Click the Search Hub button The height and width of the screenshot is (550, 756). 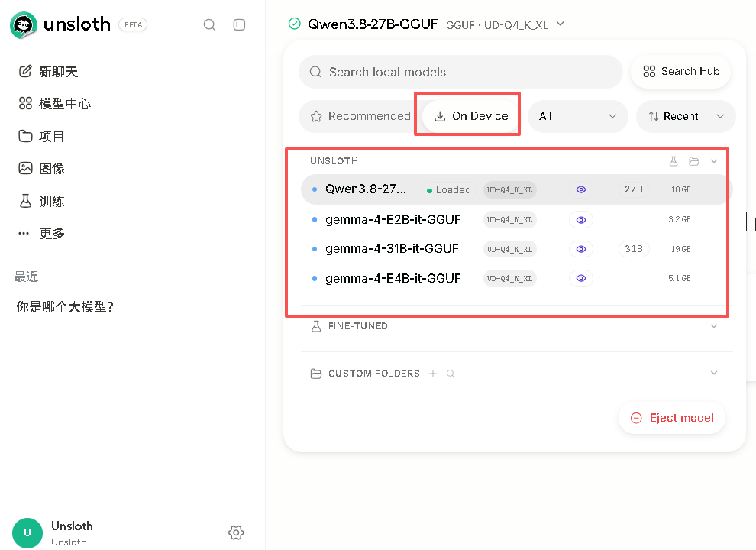[681, 71]
